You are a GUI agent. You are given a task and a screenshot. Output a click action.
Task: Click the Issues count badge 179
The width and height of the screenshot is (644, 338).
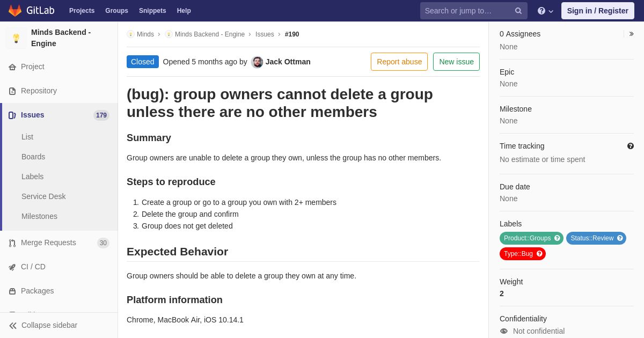pos(101,115)
